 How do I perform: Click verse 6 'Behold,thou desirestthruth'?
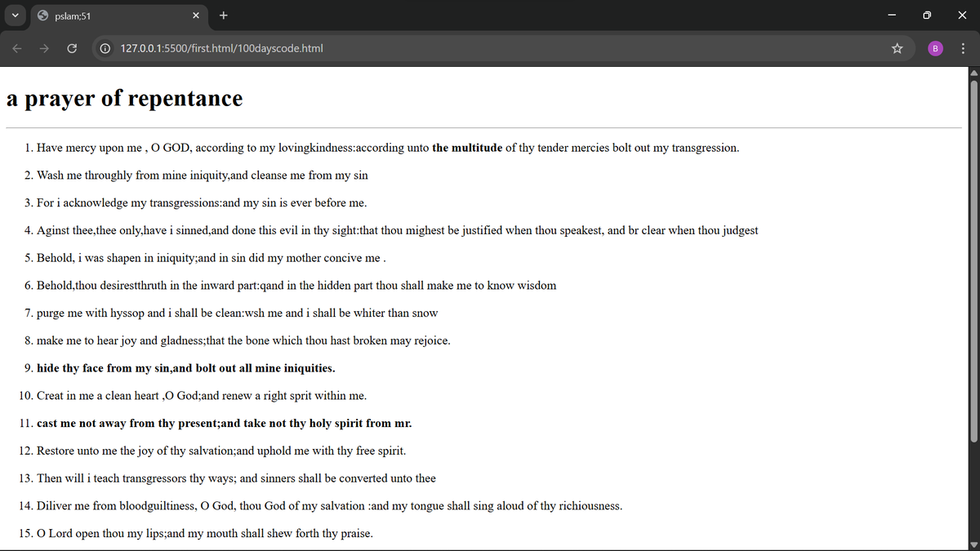pyautogui.click(x=296, y=286)
